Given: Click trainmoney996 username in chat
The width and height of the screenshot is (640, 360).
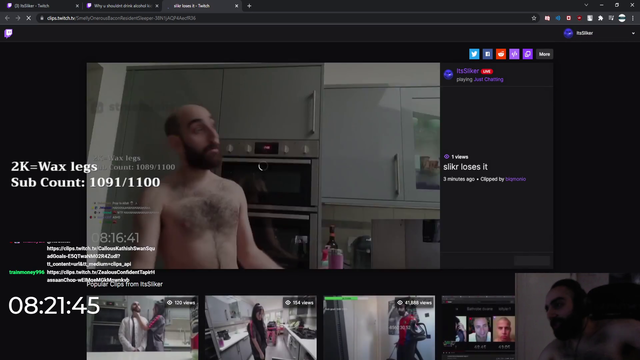Looking at the screenshot, I should point(27,272).
